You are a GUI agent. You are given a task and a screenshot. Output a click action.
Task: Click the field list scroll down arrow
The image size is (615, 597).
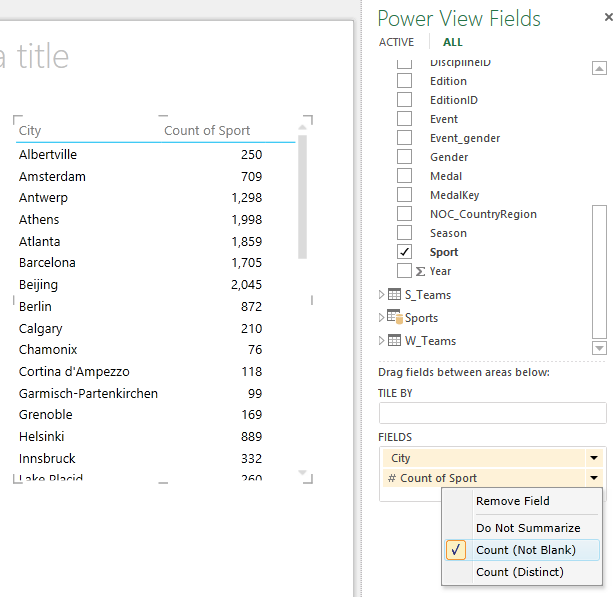[x=599, y=348]
